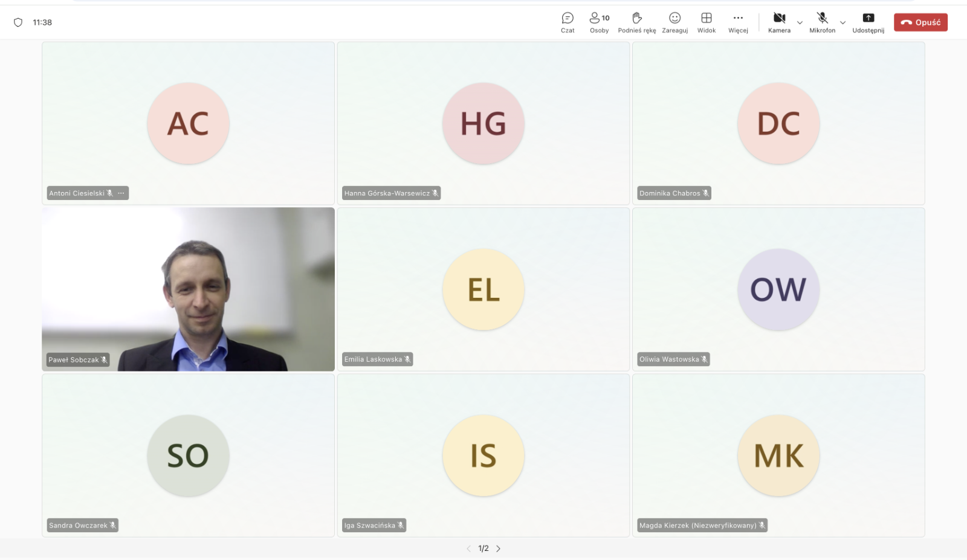Screen dimensions: 967x560
Task: Unmute the Mikrofon
Action: pyautogui.click(x=822, y=22)
